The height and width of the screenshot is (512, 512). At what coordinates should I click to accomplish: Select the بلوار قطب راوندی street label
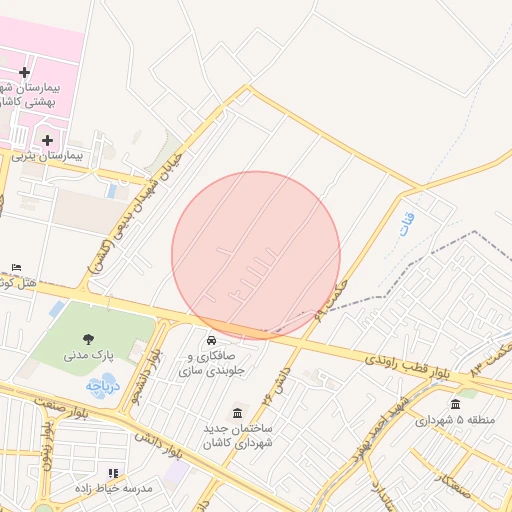point(407,367)
